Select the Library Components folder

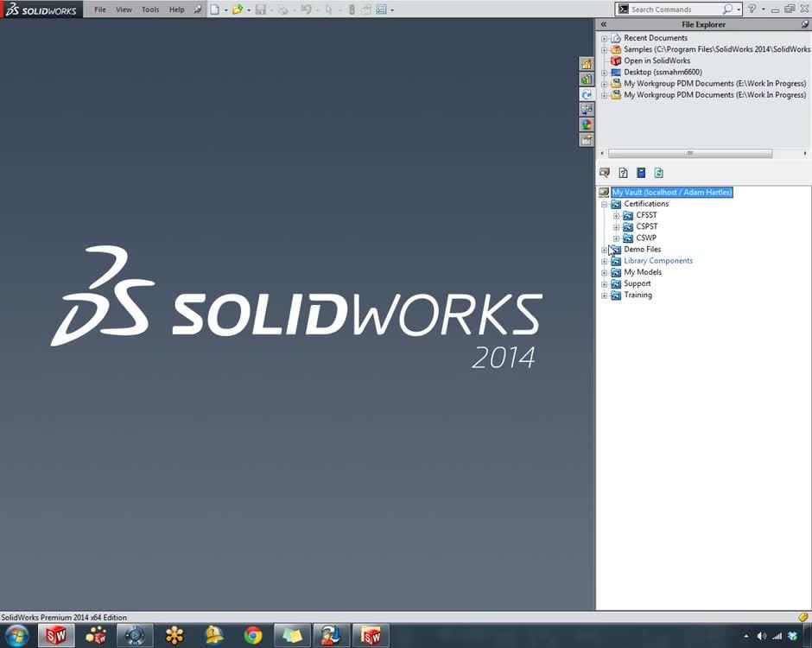(660, 260)
